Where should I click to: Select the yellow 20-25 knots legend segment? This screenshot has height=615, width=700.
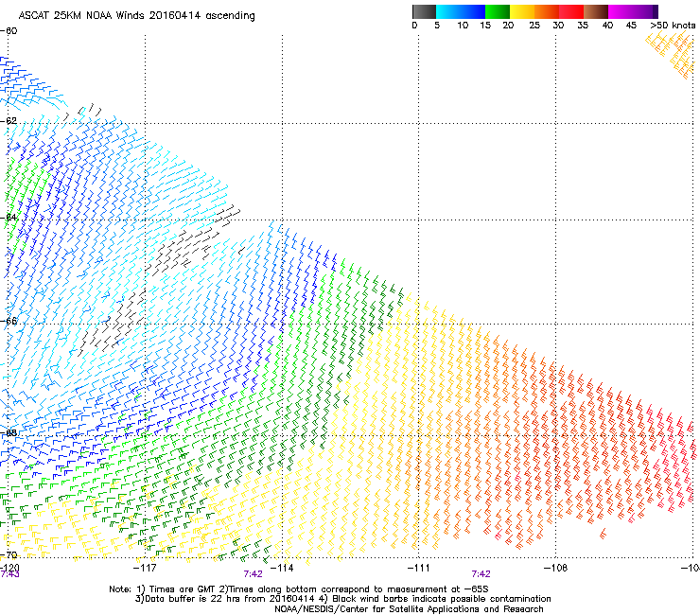[522, 11]
